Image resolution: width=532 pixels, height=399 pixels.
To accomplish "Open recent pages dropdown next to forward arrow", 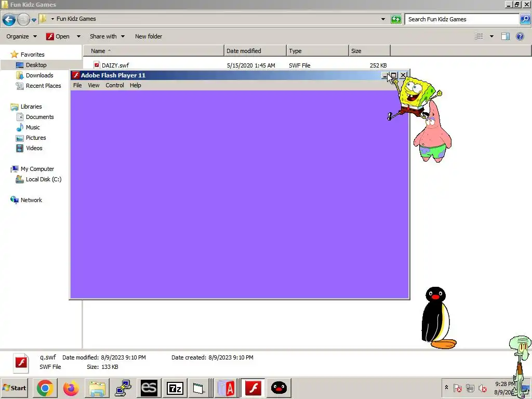I will [34, 20].
